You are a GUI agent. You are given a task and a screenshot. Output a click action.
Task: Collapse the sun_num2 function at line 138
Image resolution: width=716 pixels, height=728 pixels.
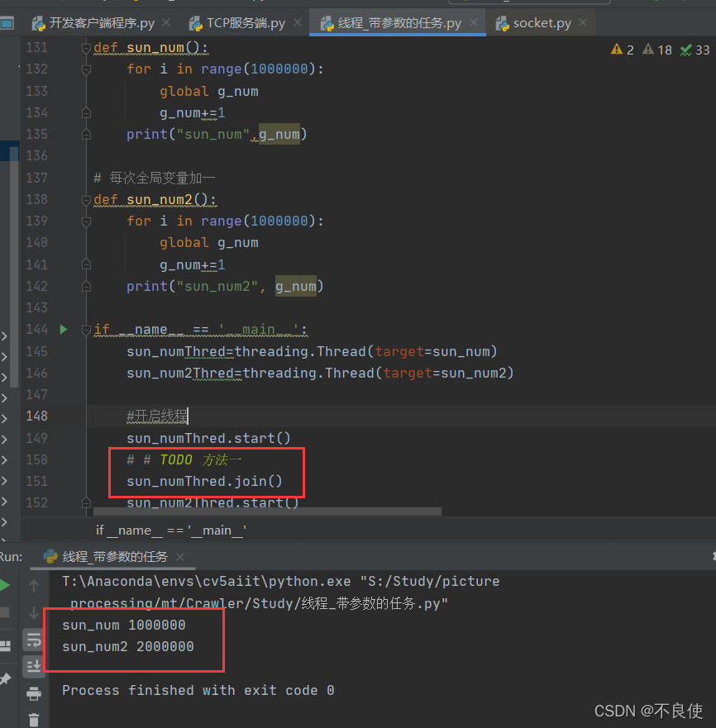tap(86, 200)
